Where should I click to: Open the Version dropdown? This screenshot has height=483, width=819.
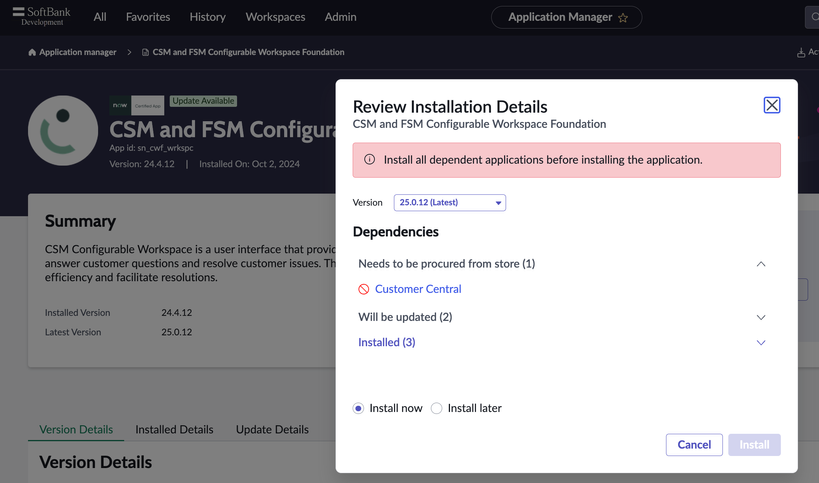[450, 203]
